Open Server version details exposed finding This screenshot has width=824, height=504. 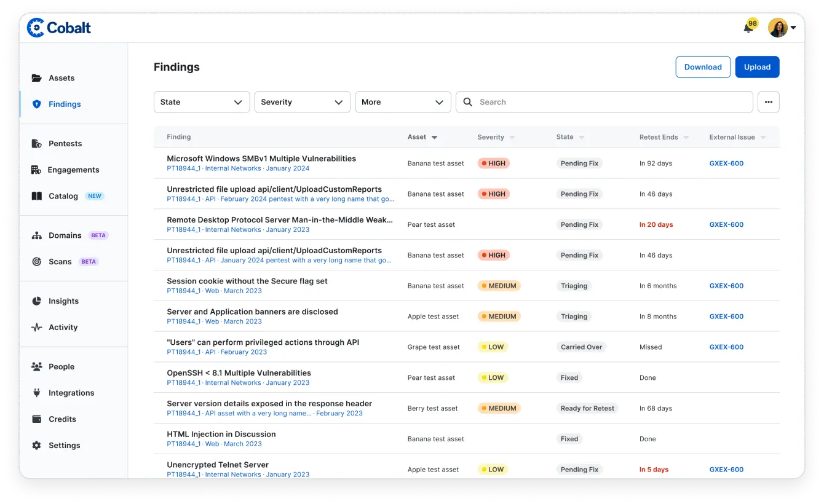[269, 404]
